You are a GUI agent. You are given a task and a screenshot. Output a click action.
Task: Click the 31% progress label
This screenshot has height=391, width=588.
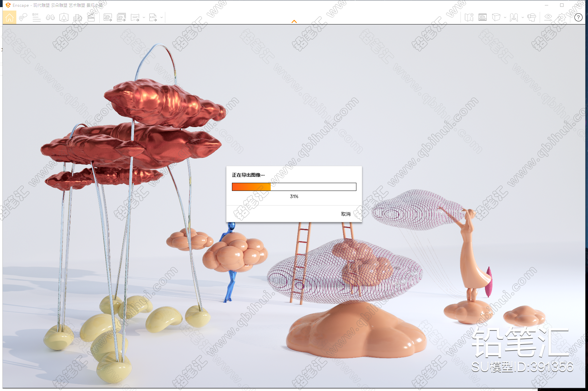click(x=294, y=196)
